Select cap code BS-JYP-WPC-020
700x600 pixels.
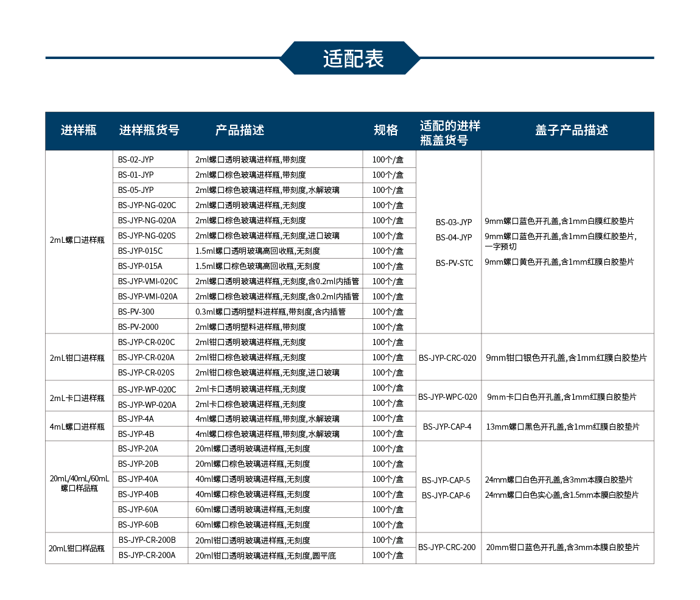pos(447,397)
